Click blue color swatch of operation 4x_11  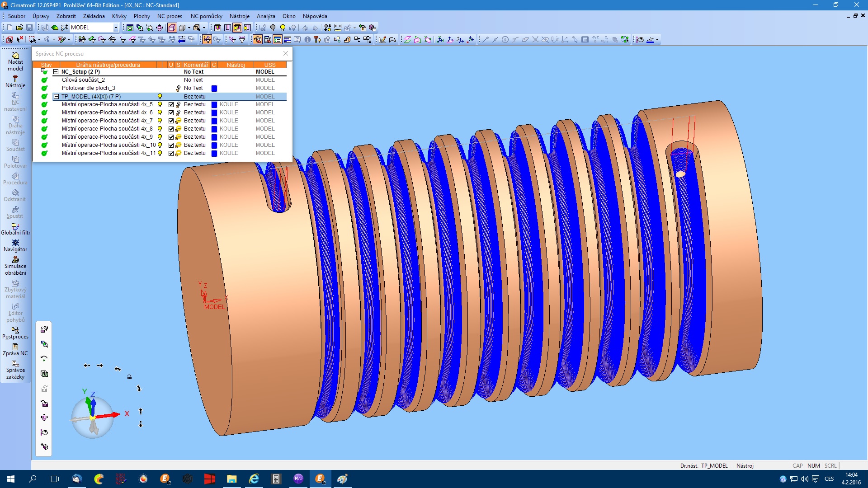[x=214, y=153]
